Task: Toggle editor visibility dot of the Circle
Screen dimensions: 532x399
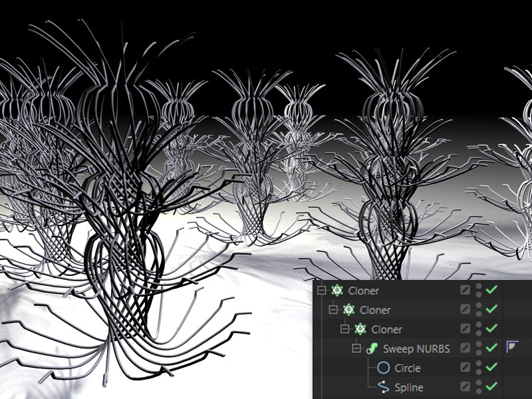Action: click(479, 363)
